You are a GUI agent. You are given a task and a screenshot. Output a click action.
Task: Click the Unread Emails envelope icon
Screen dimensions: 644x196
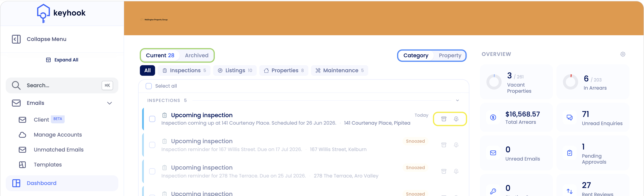tap(493, 153)
